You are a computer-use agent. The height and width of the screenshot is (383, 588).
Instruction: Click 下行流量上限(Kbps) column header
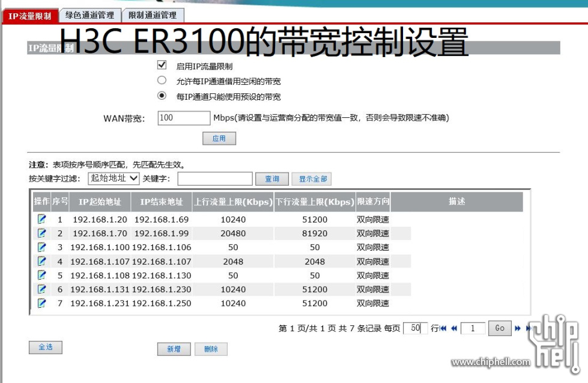(x=315, y=202)
